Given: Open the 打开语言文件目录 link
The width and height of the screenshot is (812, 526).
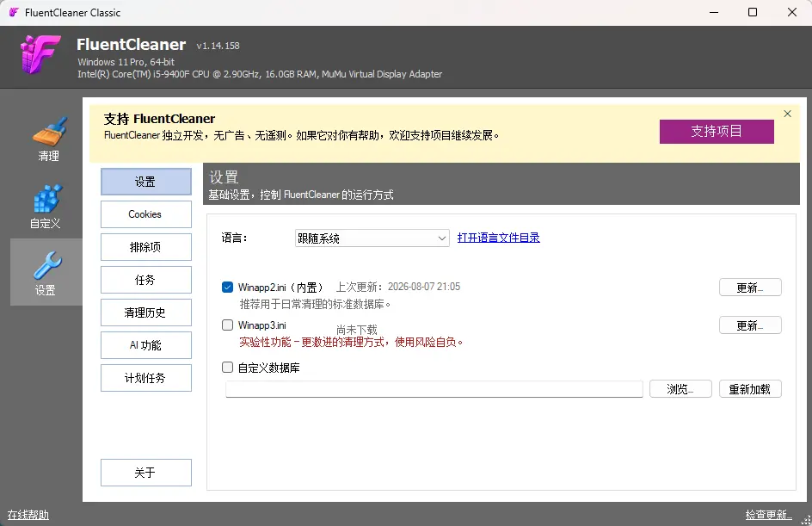Looking at the screenshot, I should click(x=498, y=238).
